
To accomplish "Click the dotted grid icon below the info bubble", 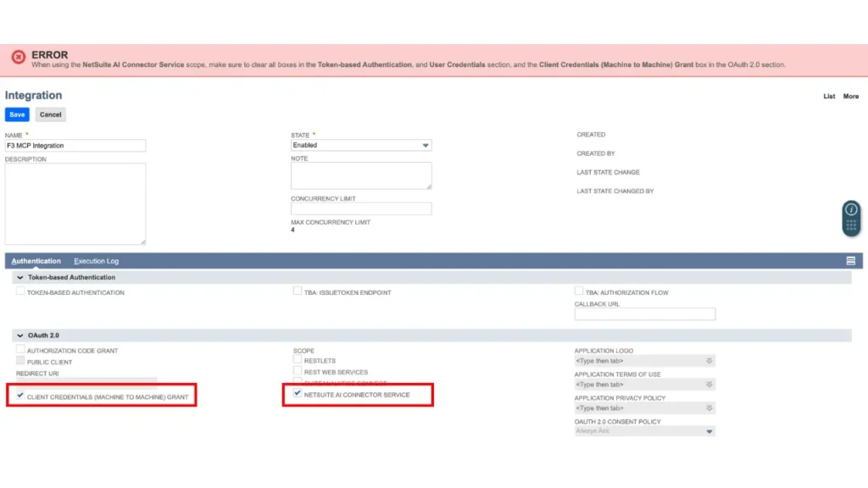I will 851,225.
